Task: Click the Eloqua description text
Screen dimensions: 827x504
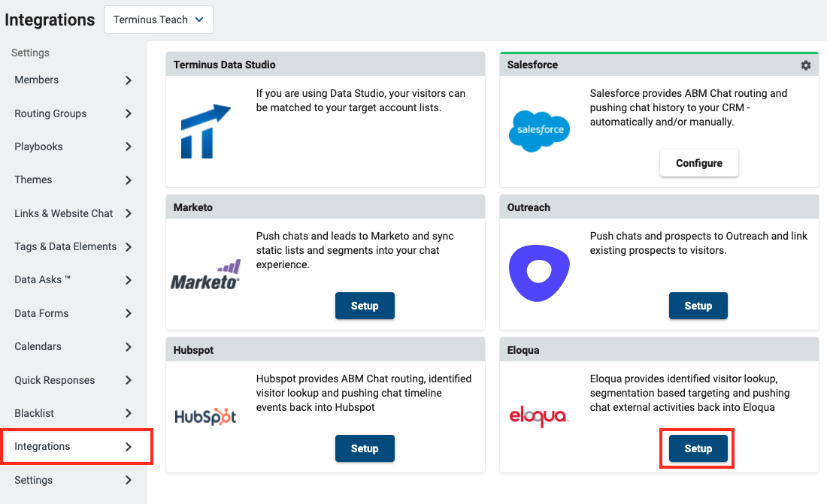Action: tap(689, 393)
